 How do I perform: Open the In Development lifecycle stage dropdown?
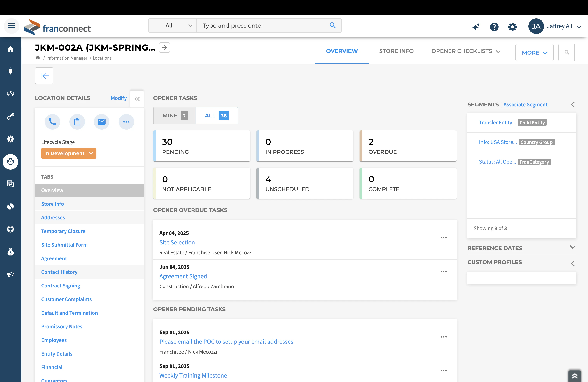(x=69, y=153)
